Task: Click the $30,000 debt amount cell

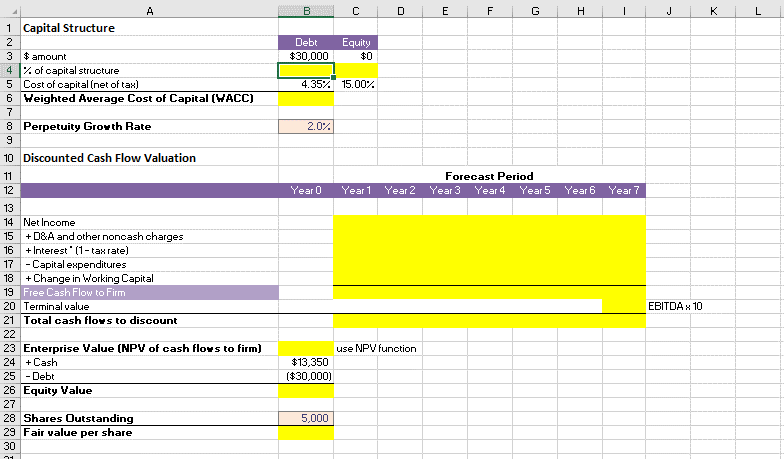Action: tap(306, 56)
